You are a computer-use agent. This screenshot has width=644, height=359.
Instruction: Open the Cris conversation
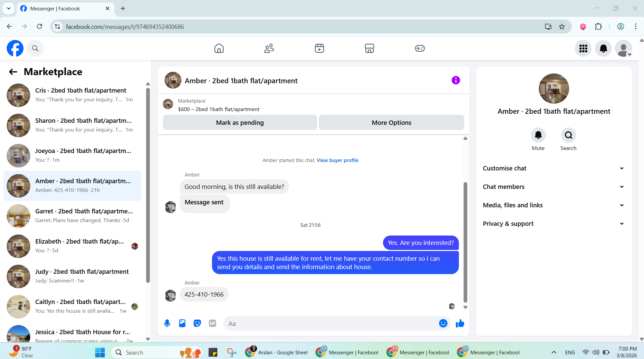(72, 95)
